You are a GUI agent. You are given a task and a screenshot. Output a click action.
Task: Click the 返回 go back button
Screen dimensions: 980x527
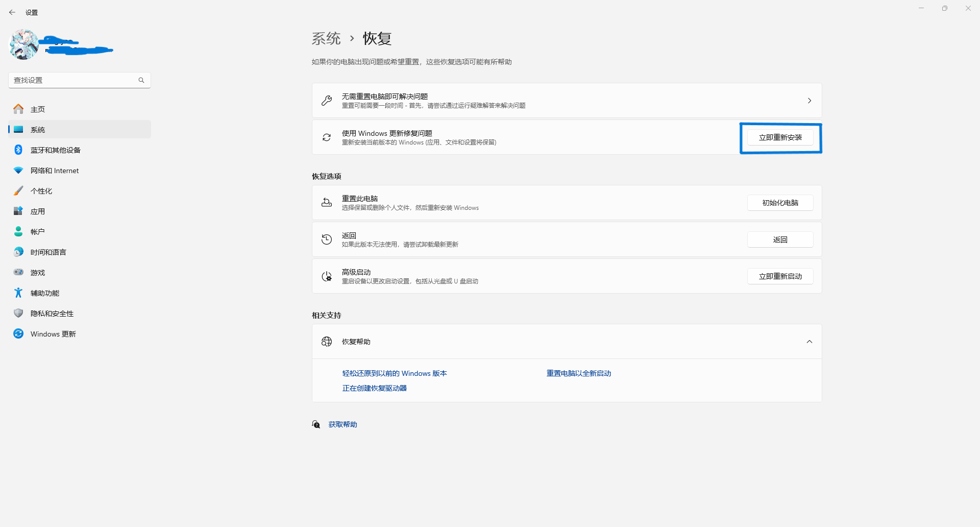tap(780, 239)
